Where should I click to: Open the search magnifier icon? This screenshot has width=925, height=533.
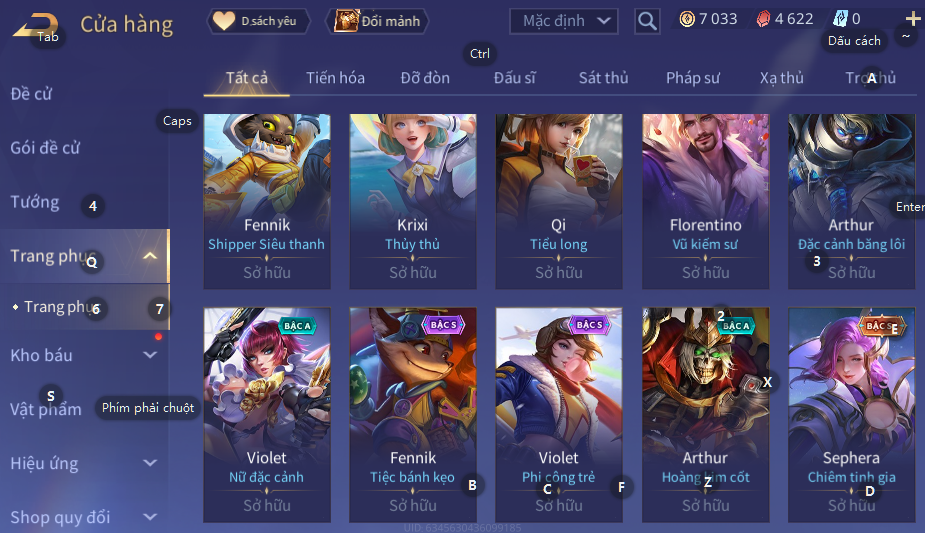647,21
